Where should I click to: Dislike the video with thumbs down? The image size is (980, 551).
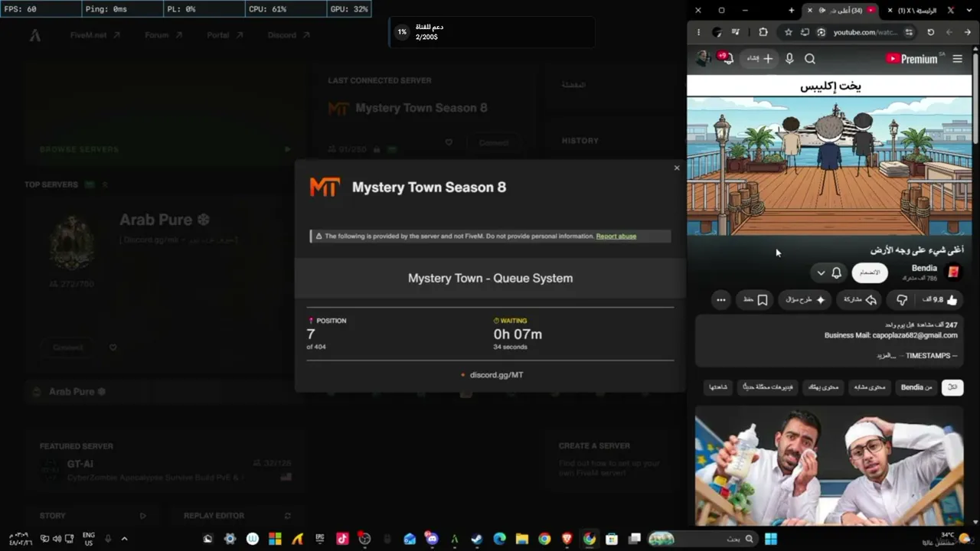[902, 300]
